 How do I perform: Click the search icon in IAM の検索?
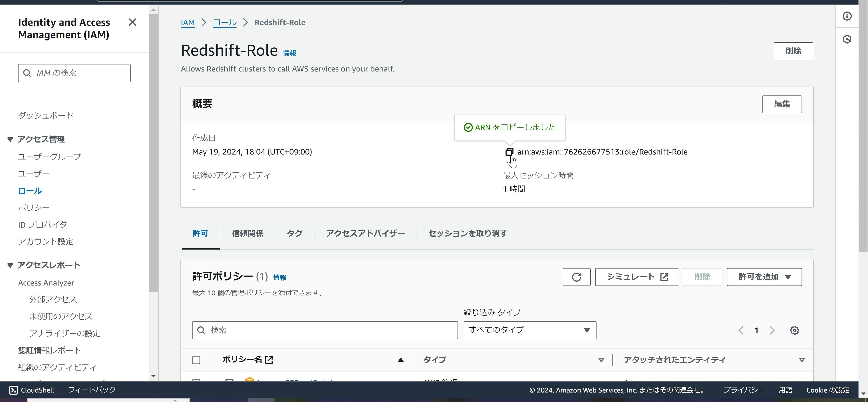tap(27, 73)
